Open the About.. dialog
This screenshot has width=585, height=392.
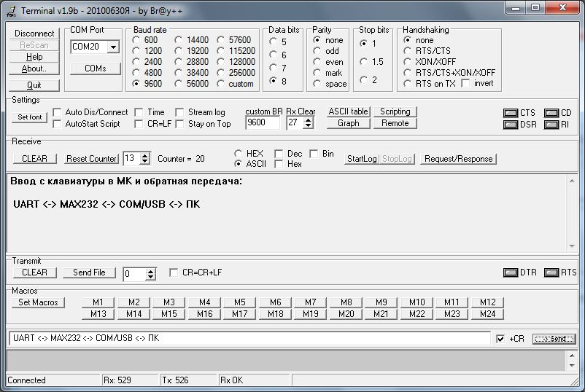[34, 68]
